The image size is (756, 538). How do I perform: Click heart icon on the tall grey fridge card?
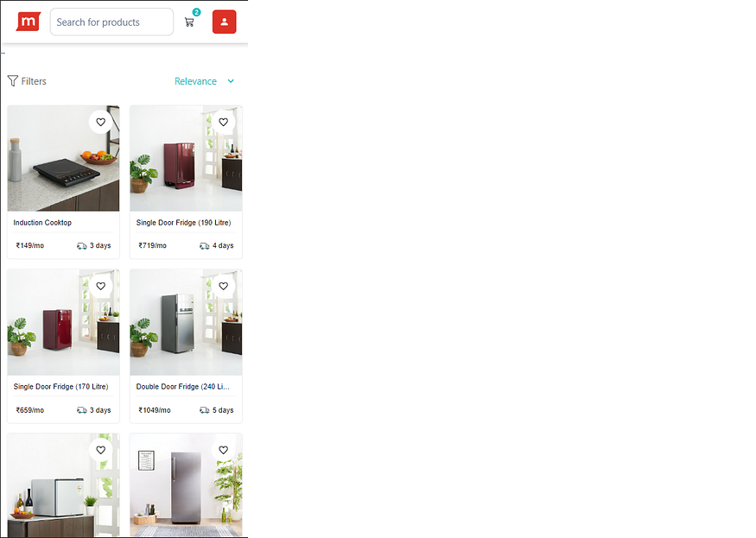pos(223,450)
